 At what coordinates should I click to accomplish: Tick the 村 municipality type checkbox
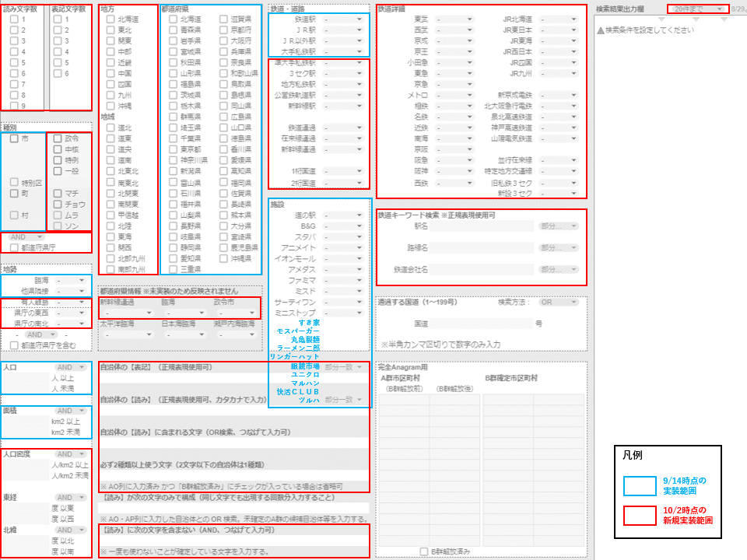(x=14, y=215)
